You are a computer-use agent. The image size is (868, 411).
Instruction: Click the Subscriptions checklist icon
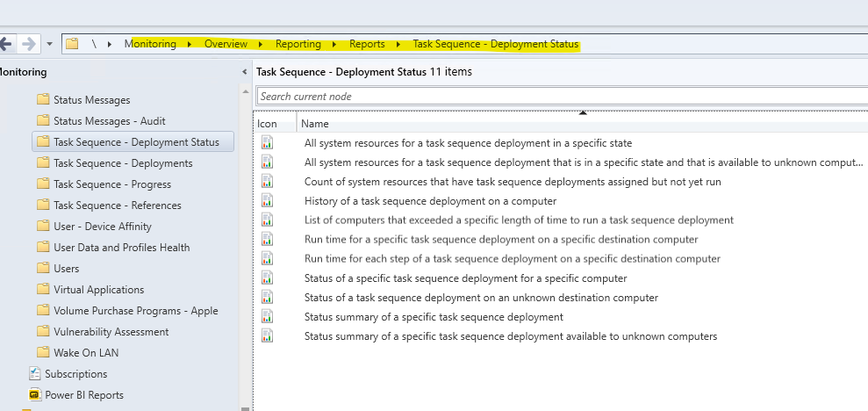35,373
